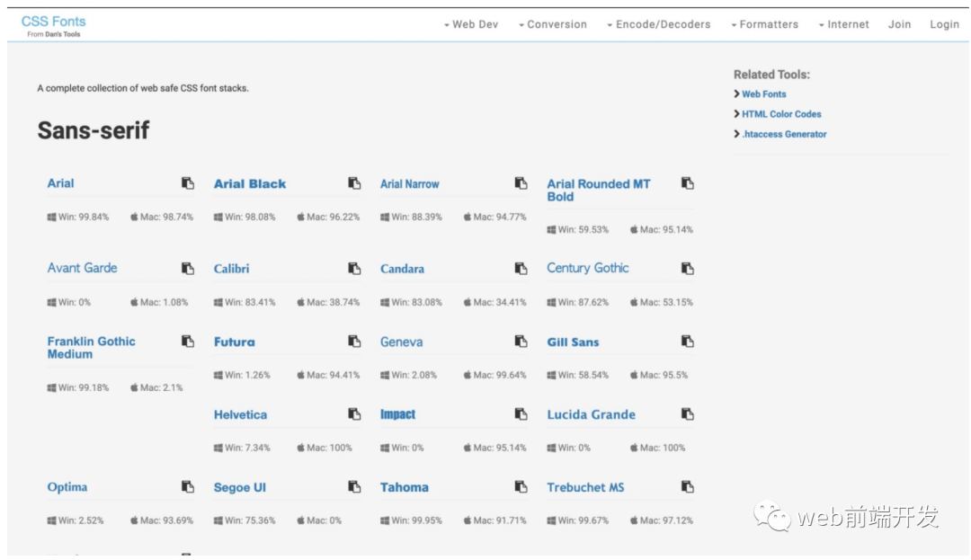Screen dimensions: 971x560
Task: Open the Web Dev dropdown menu
Action: click(471, 24)
